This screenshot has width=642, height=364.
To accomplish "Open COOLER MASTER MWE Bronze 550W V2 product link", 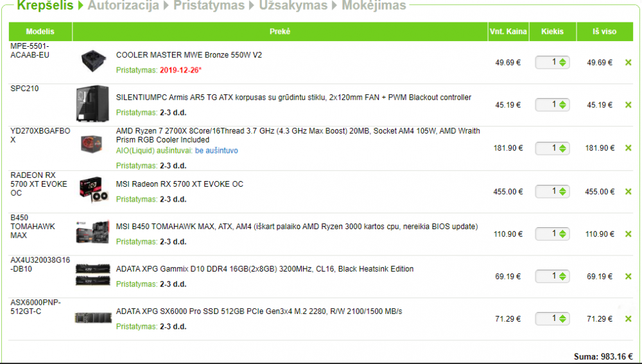I will pos(189,55).
